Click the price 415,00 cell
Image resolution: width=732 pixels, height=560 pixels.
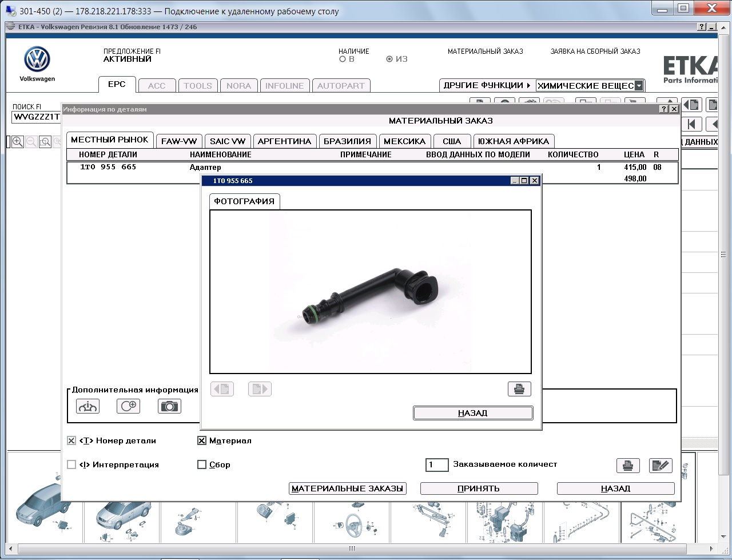point(635,168)
